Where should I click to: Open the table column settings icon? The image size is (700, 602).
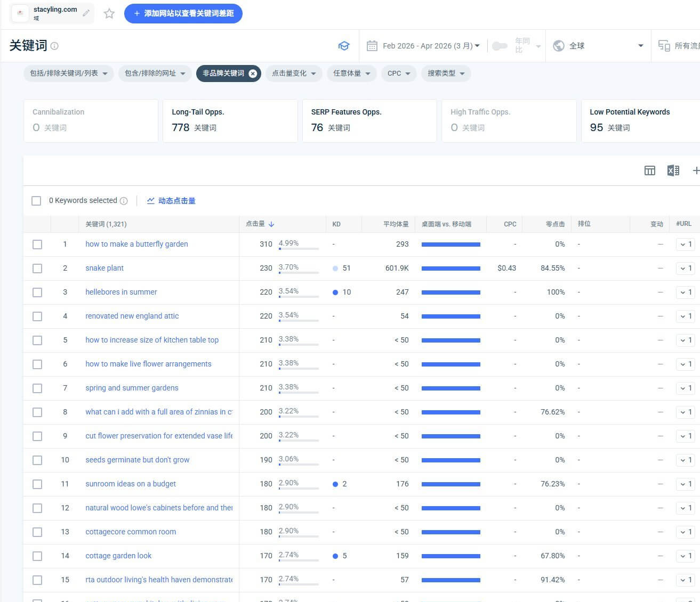(x=650, y=170)
